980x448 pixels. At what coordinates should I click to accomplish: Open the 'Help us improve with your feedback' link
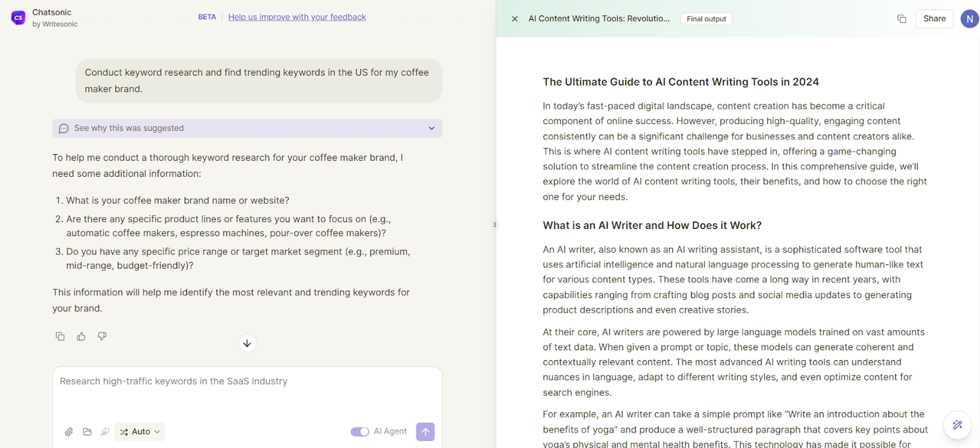coord(297,17)
